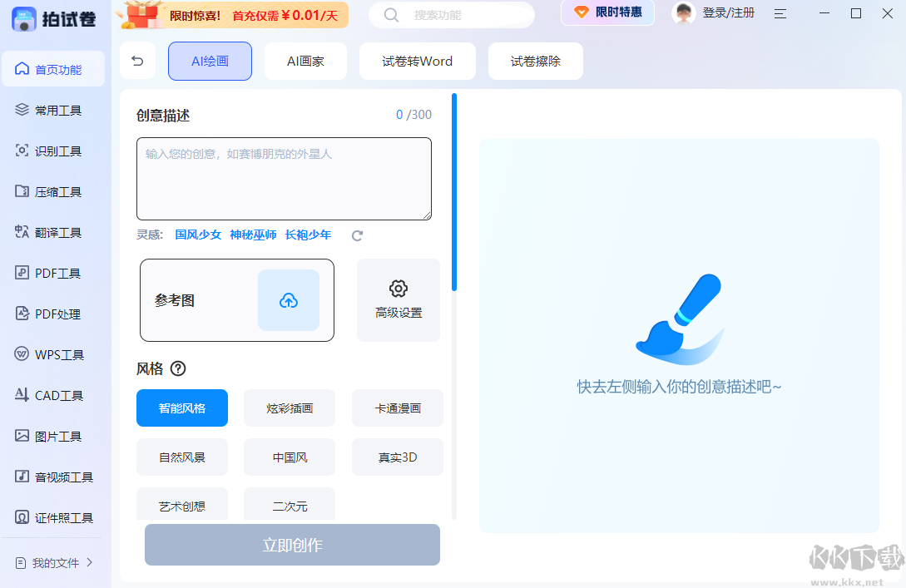Use the 国风少女 inspiration link
Viewport: 906px width, 588px height.
tap(199, 235)
